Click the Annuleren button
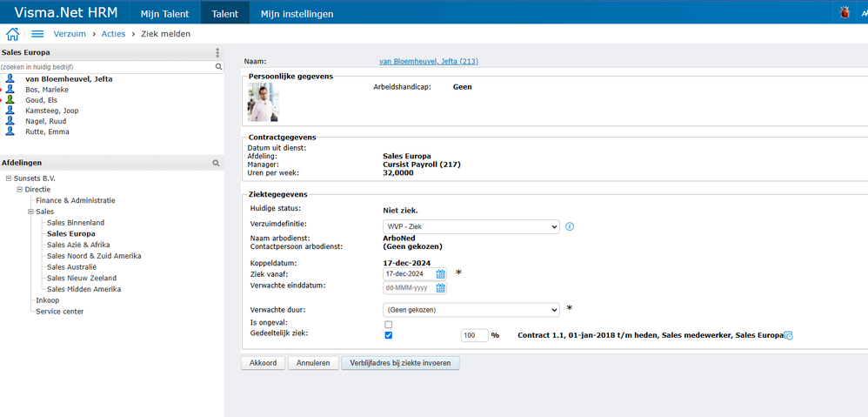This screenshot has height=417, width=868. 313,363
